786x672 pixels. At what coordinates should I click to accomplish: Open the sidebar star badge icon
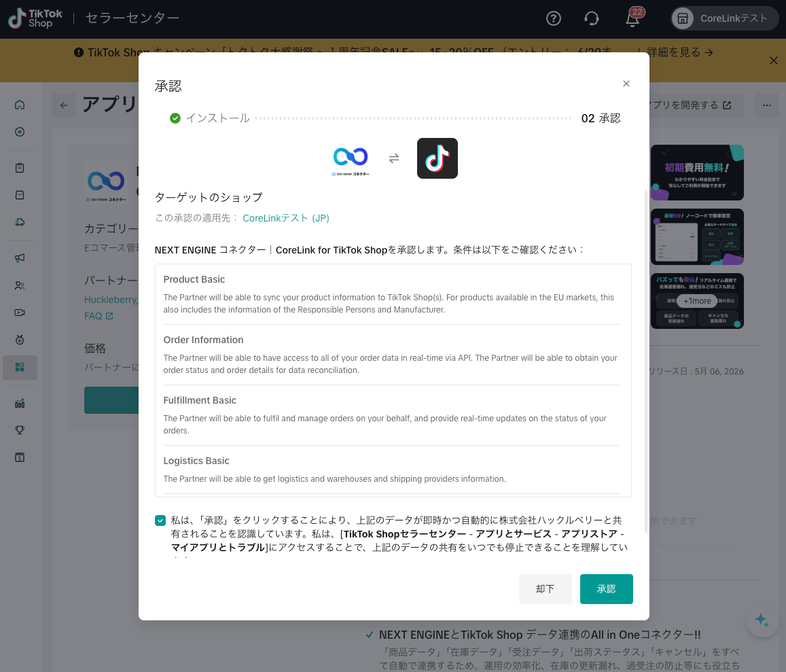coord(20,132)
